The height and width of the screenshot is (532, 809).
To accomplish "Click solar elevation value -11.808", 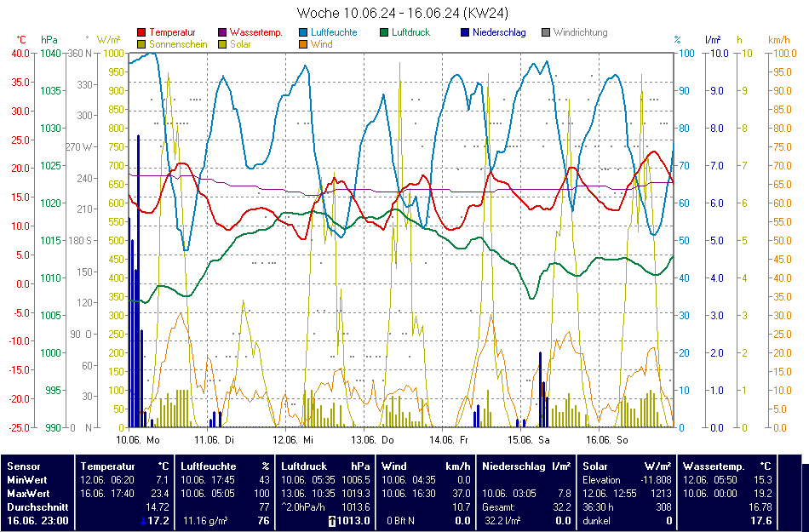I will 656,480.
